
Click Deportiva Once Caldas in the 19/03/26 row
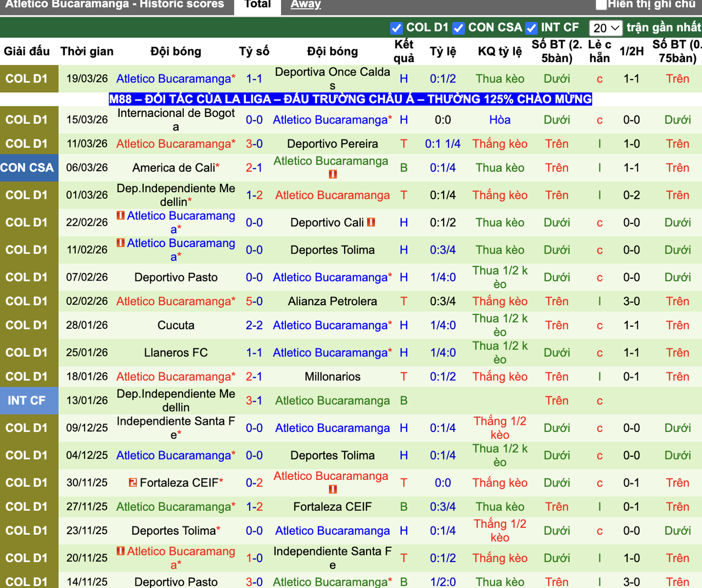coord(333,79)
